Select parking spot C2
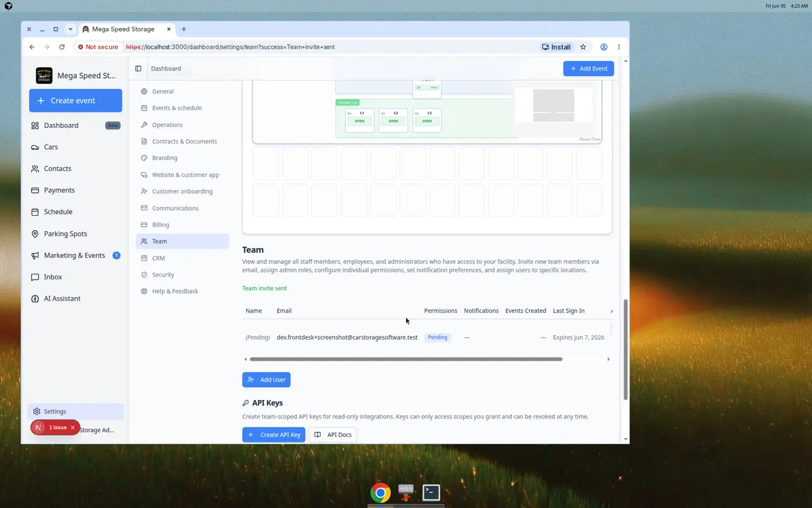This screenshot has width=812, height=508. coord(393,121)
